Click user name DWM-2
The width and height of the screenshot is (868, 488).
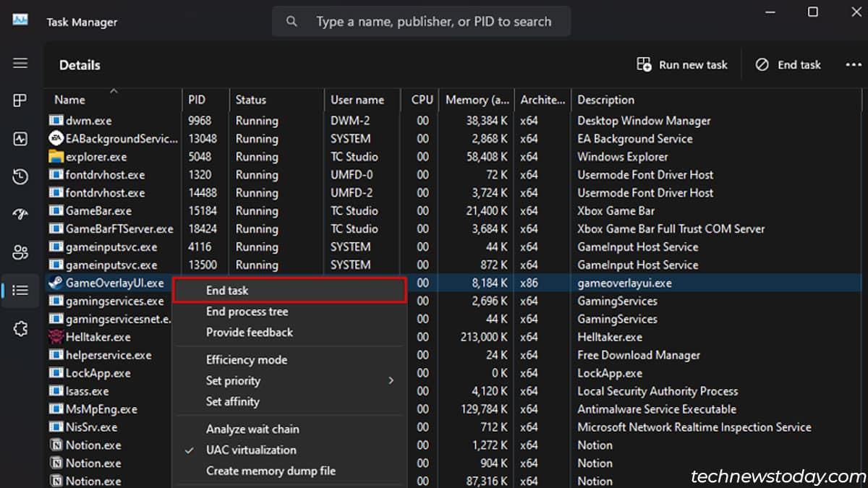coord(351,121)
